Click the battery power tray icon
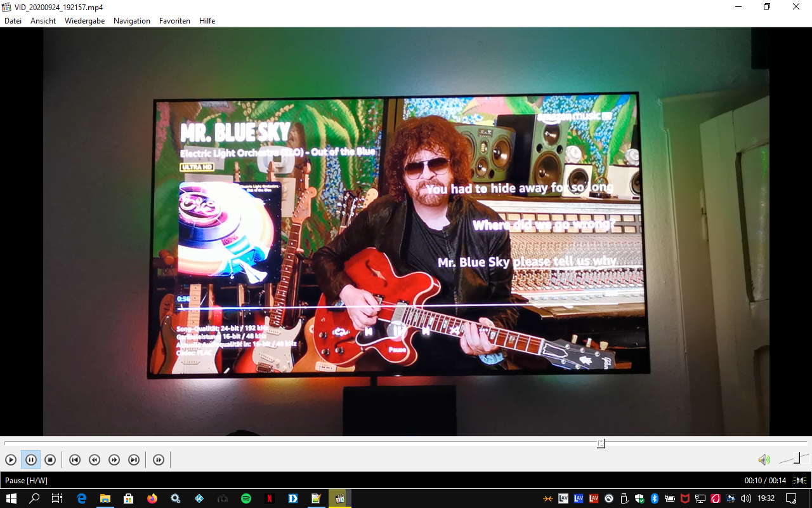Viewport: 812px width, 508px height. tap(670, 498)
